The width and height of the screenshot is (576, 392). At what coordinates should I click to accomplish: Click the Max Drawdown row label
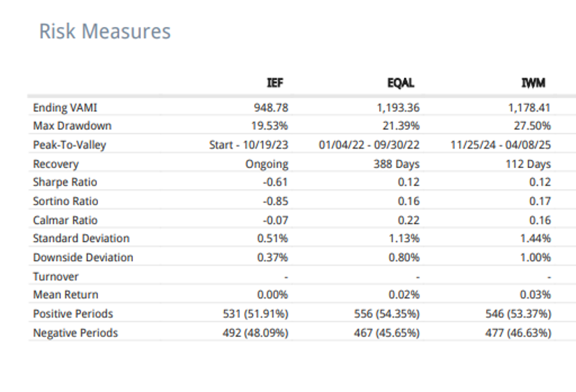point(72,126)
